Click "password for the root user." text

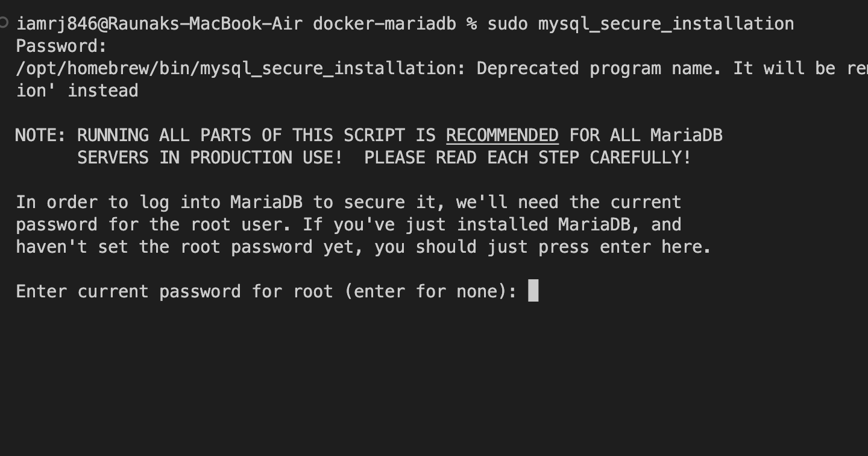coord(154,224)
